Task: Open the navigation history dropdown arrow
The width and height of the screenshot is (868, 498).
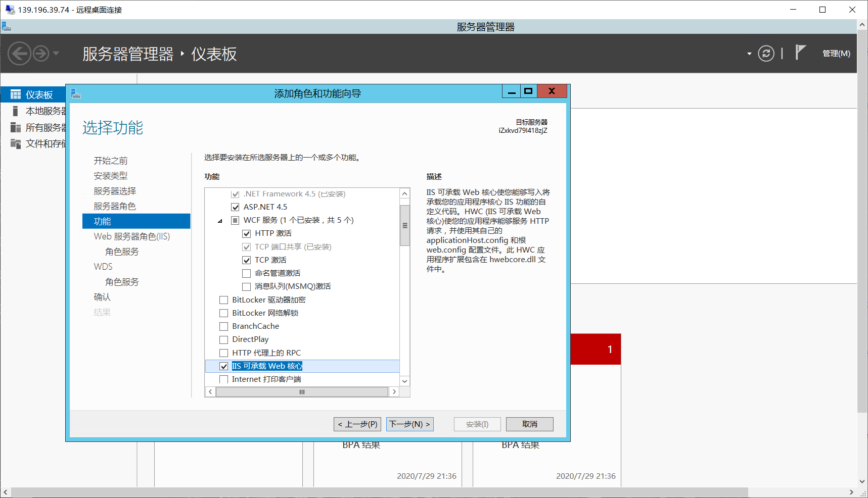Action: 57,53
